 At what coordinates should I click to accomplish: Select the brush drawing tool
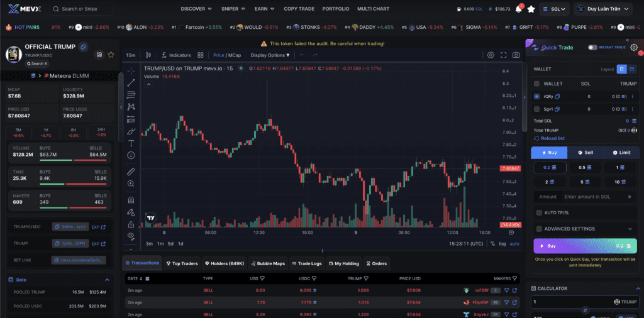point(131,131)
